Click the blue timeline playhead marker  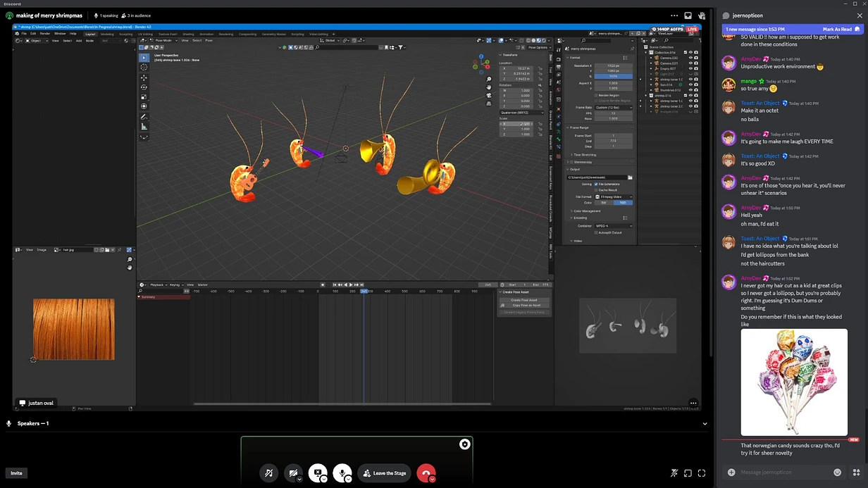(x=364, y=291)
